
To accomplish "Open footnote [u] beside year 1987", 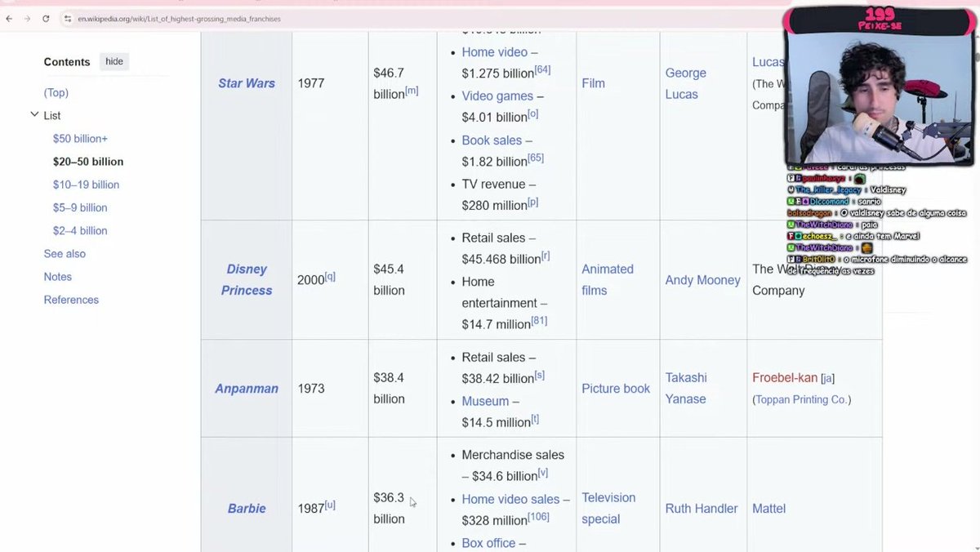I will tap(330, 505).
